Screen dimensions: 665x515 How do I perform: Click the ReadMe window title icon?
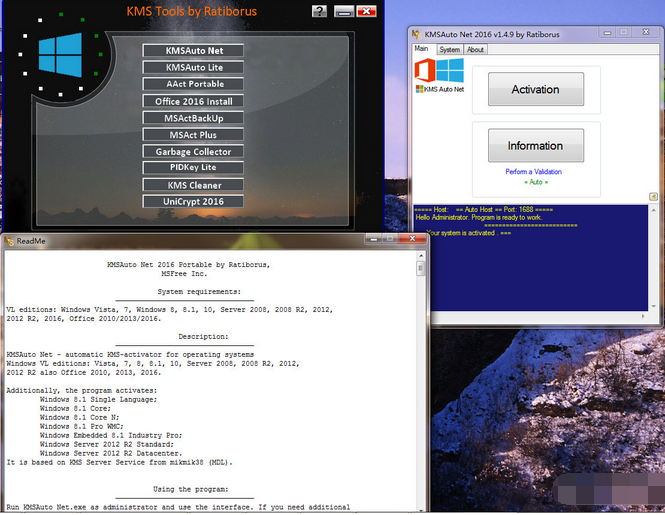9,241
